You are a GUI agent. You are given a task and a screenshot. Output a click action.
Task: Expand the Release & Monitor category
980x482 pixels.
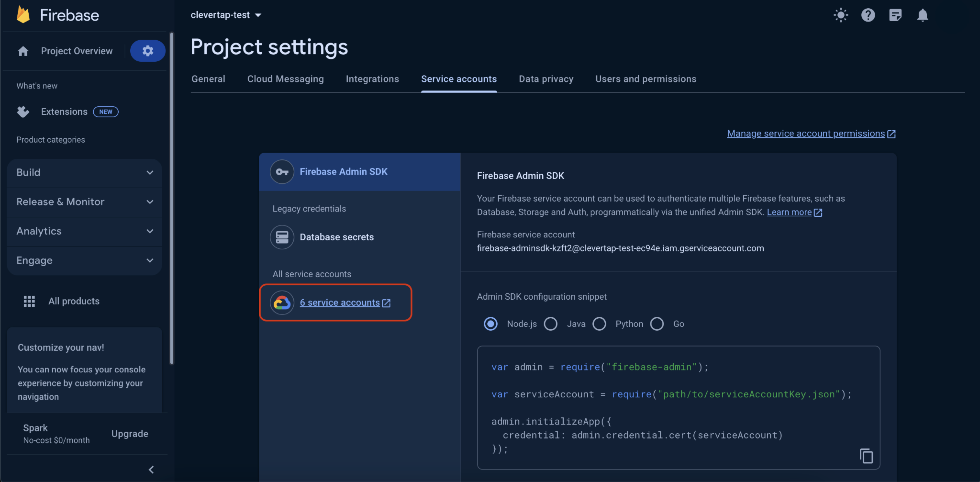click(84, 202)
